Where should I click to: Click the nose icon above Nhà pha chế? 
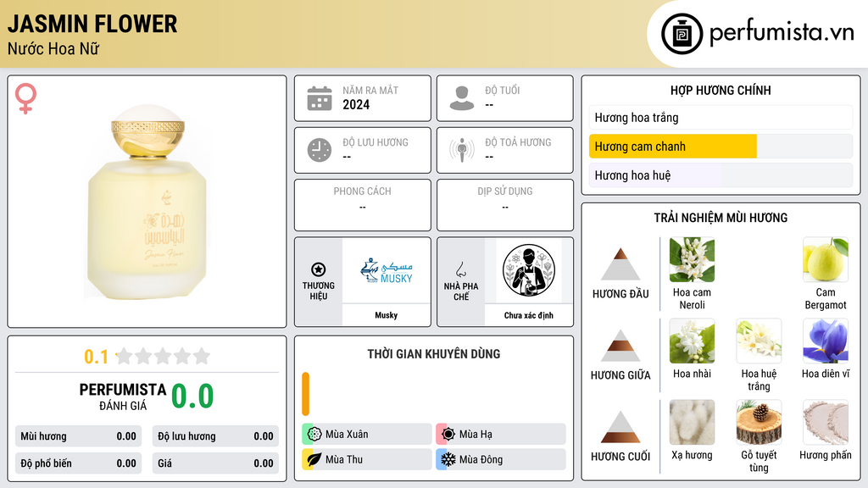460,269
